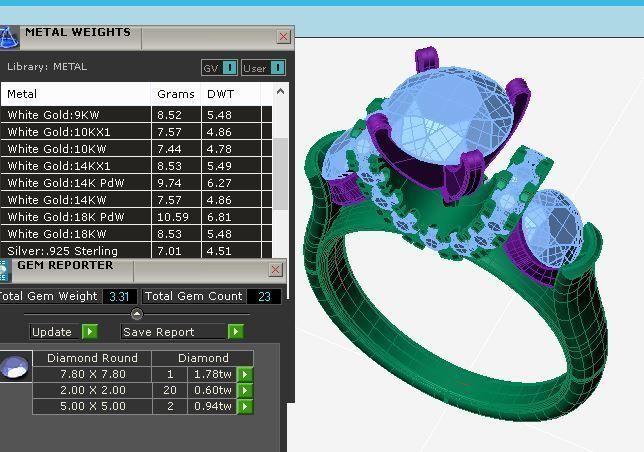Click the 0.94tw carat weight cell
644x452 pixels.
click(212, 406)
